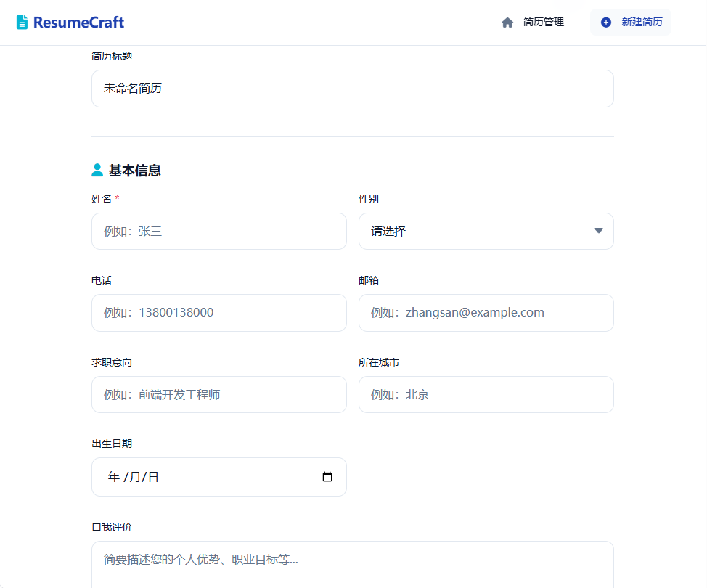
Task: Click the 邮箱 email input field
Action: pyautogui.click(x=486, y=312)
